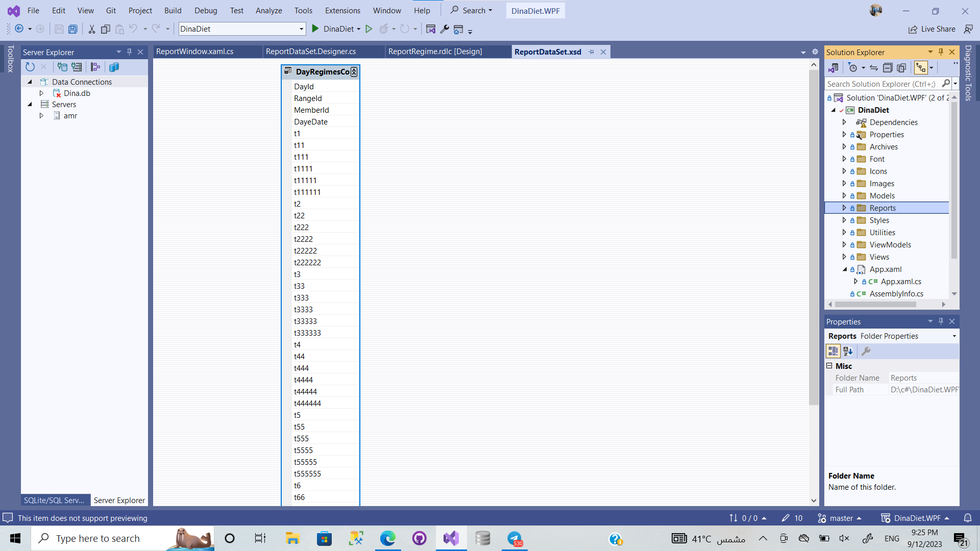980x551 pixels.
Task: Open the Toolbox side tab
Action: 10,59
